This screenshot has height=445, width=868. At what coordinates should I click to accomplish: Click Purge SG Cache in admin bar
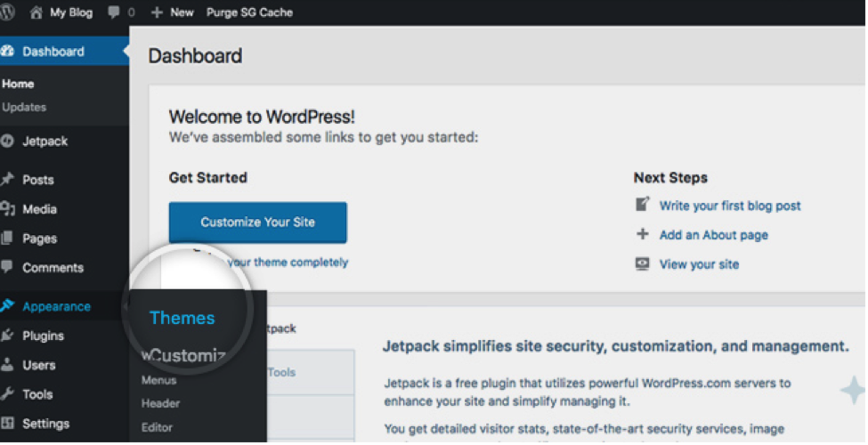[249, 12]
